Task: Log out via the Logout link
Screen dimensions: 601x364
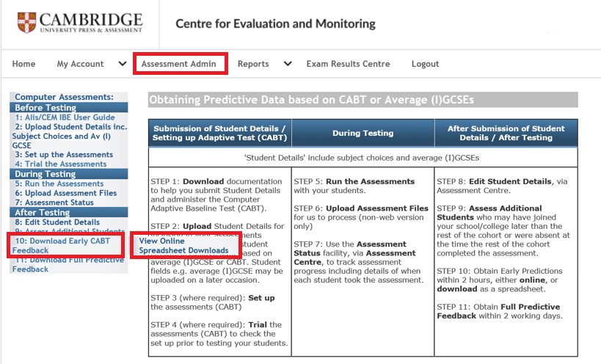Action: (425, 64)
